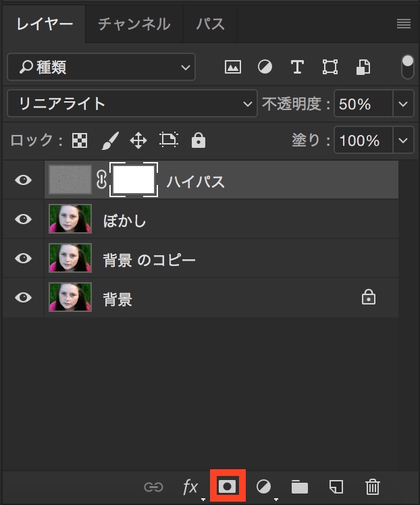This screenshot has width=420, height=505.
Task: Select the 背景 layer thumbnail
Action: (70, 297)
